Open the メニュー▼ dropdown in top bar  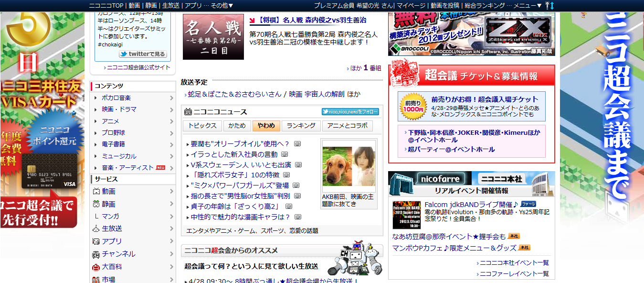click(x=528, y=5)
